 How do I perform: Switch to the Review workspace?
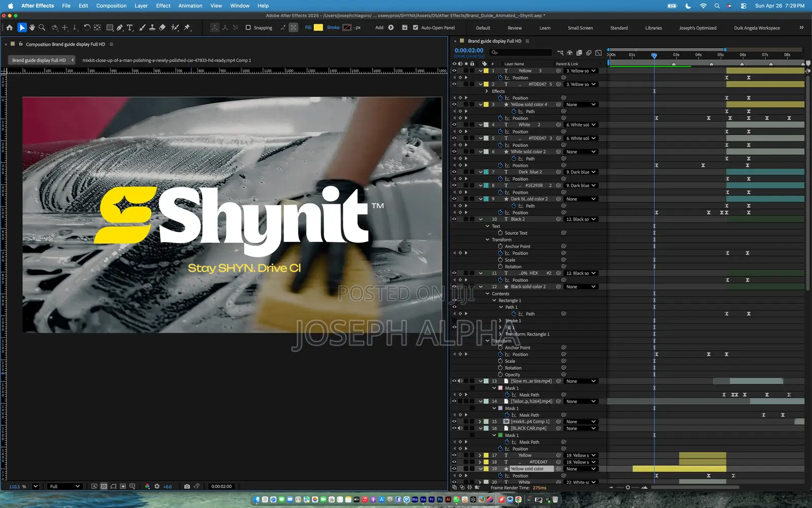[515, 28]
